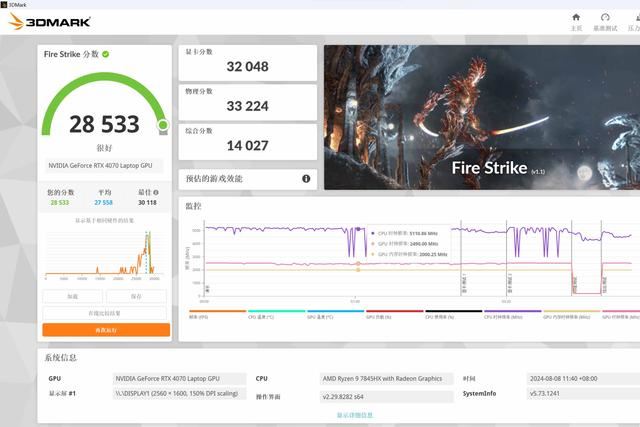Expand the estimated game performance panel

[248, 178]
